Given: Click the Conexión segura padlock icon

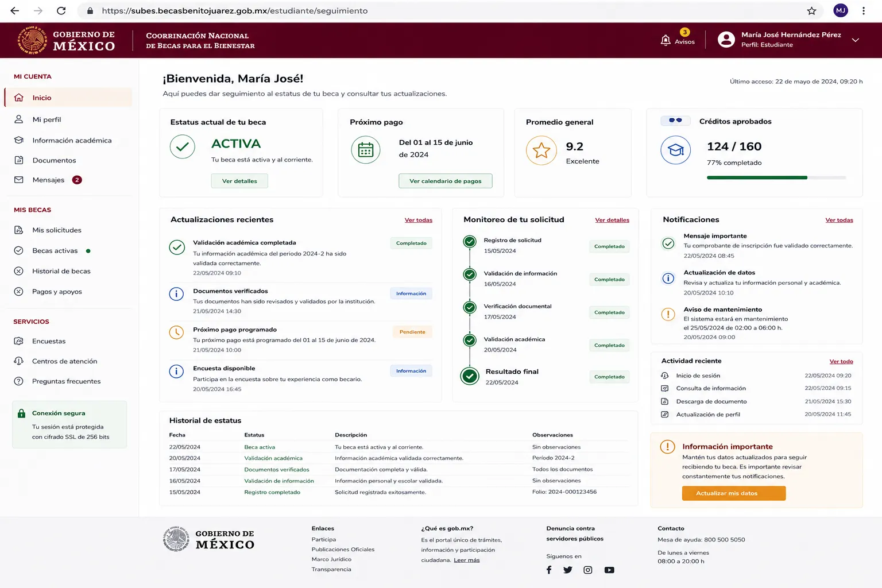Looking at the screenshot, I should click(x=21, y=413).
